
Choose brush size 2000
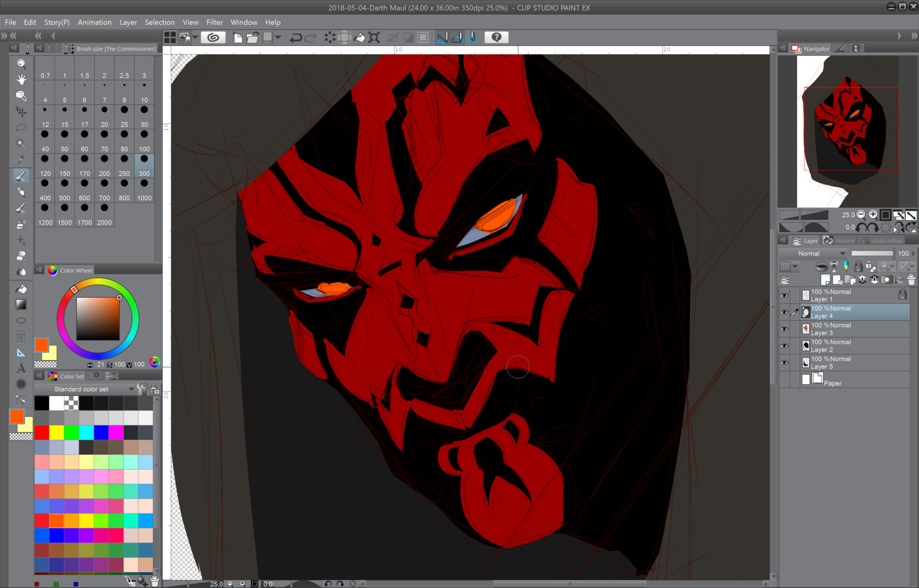click(x=105, y=214)
